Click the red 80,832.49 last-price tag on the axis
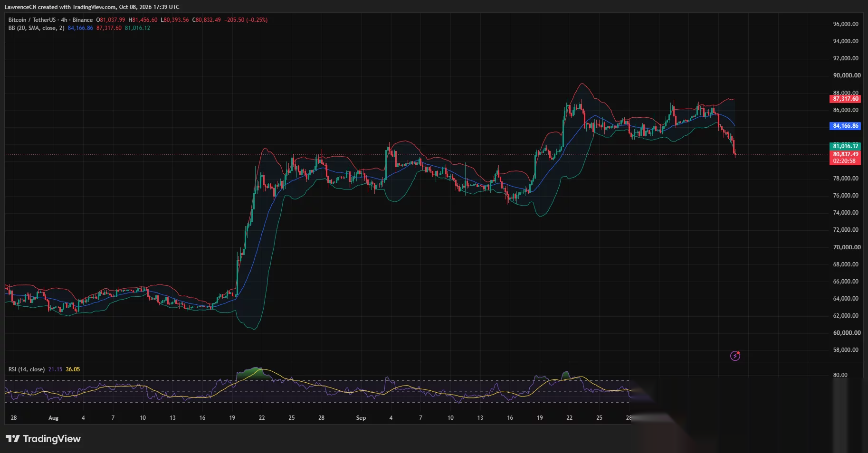The width and height of the screenshot is (868, 453). 845,154
